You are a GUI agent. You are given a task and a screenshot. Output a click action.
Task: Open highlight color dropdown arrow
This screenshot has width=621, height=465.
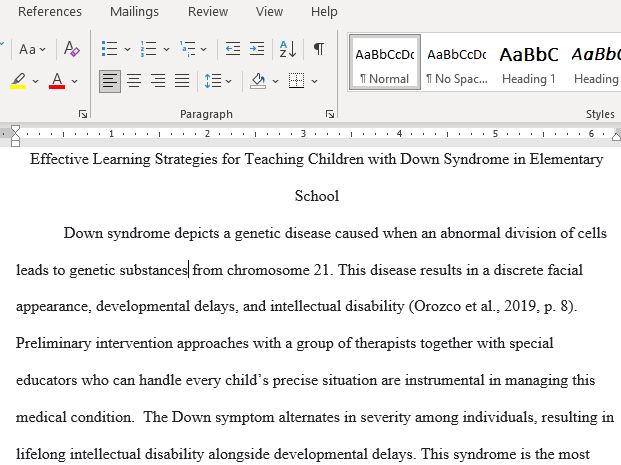click(35, 82)
